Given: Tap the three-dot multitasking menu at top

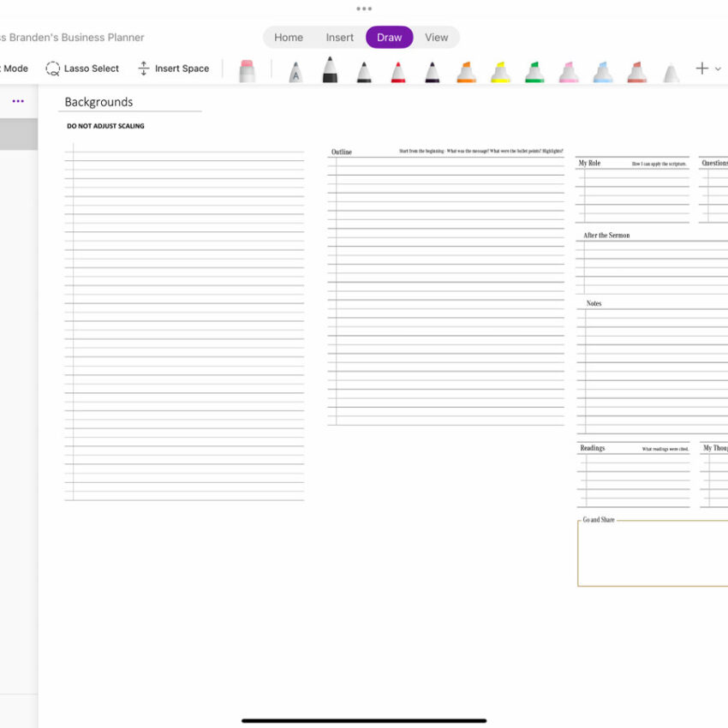Looking at the screenshot, I should 364,9.
